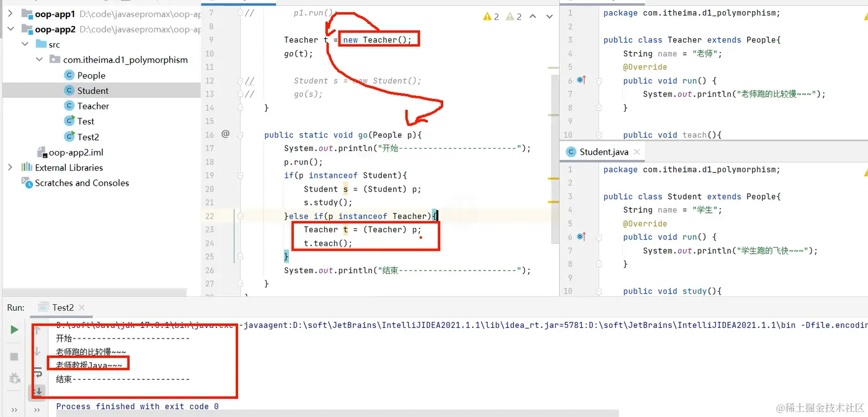Image resolution: width=868 pixels, height=417 pixels.
Task: Click 'String name = "学生"' line
Action: pos(673,210)
